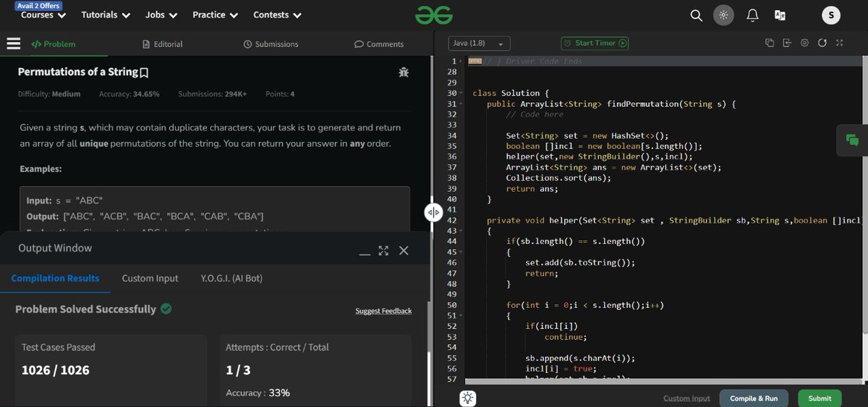868x407 pixels.
Task: Reset code with the refresh icon
Action: pos(822,43)
